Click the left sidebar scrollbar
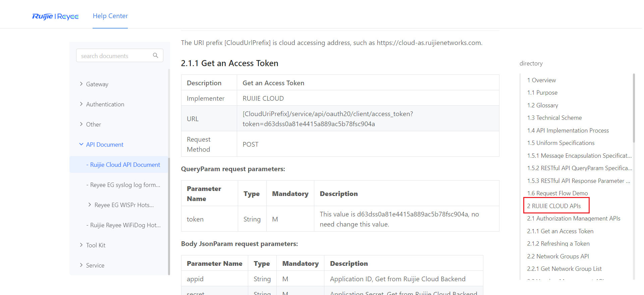 [x=169, y=216]
